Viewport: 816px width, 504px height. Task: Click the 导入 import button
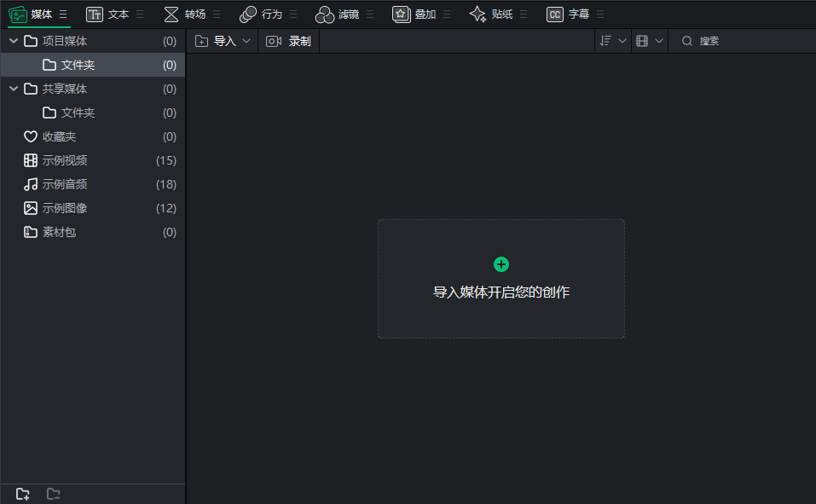pos(216,41)
